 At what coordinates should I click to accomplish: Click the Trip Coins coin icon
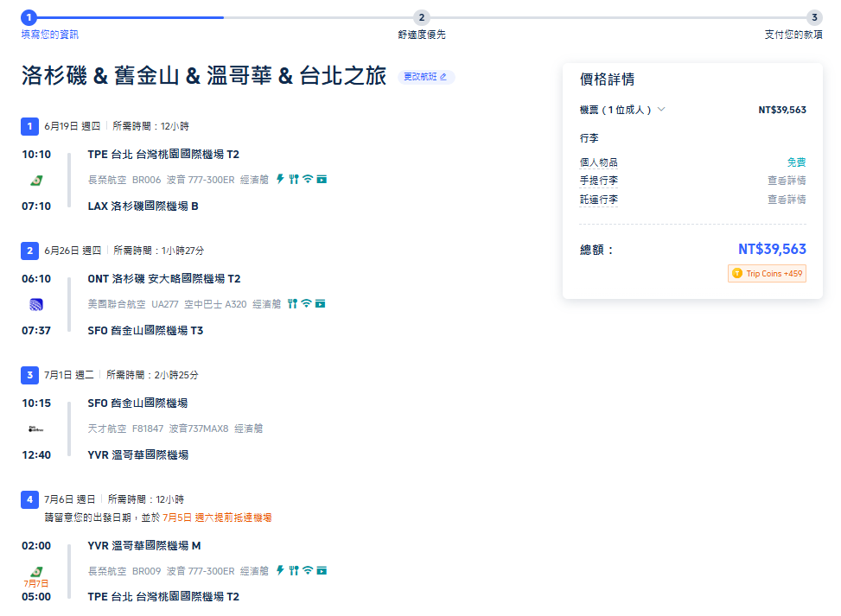point(737,273)
